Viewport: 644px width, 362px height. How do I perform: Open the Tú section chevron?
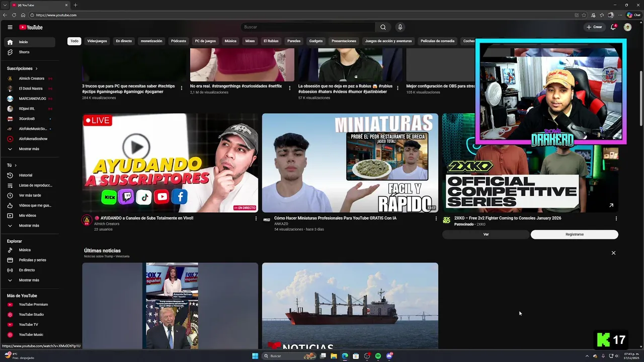click(16, 165)
